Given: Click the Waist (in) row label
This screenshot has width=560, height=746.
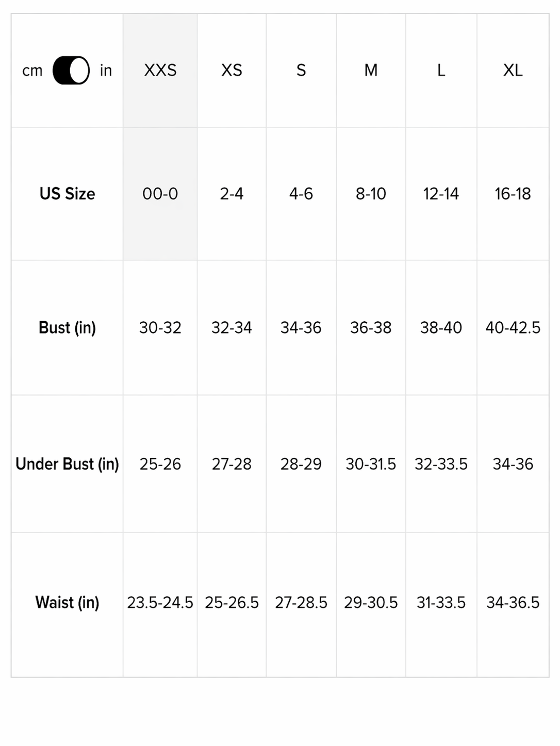Looking at the screenshot, I should coord(67,602).
